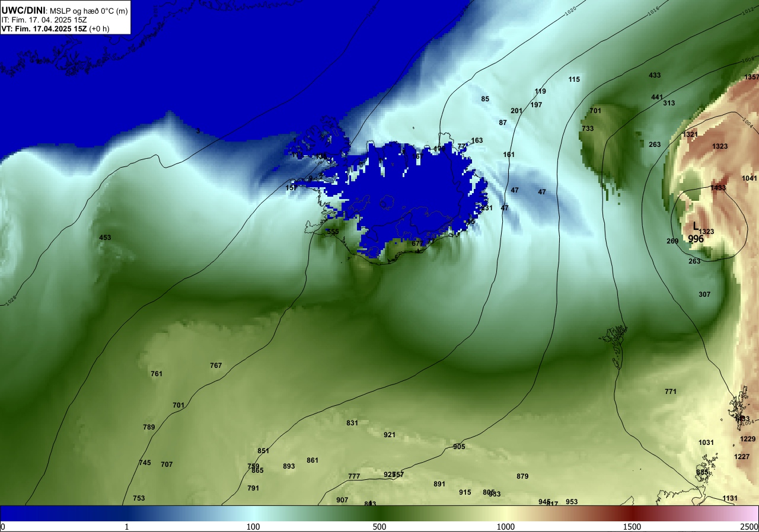
Task: Click the height value 313
Action: point(669,103)
